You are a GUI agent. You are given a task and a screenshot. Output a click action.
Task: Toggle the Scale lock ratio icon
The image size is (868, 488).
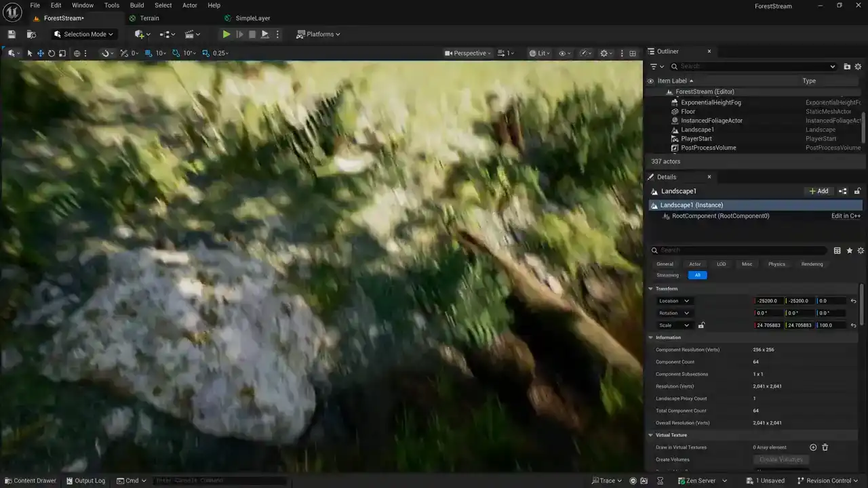701,325
